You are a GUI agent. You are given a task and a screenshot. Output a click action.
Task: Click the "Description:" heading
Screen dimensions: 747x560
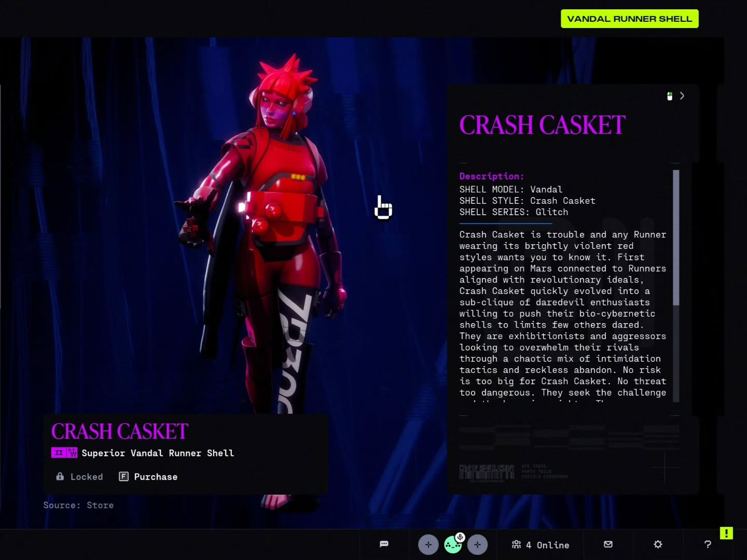(x=492, y=176)
